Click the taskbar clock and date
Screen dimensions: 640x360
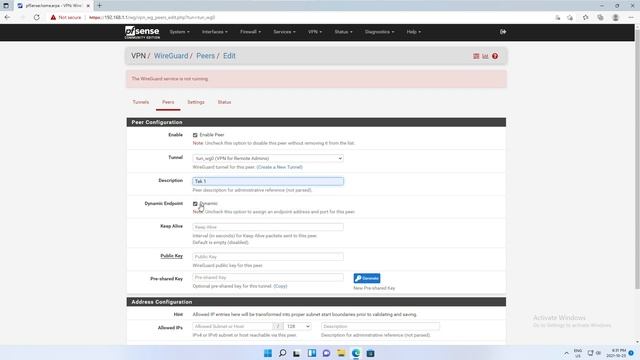tap(616, 353)
